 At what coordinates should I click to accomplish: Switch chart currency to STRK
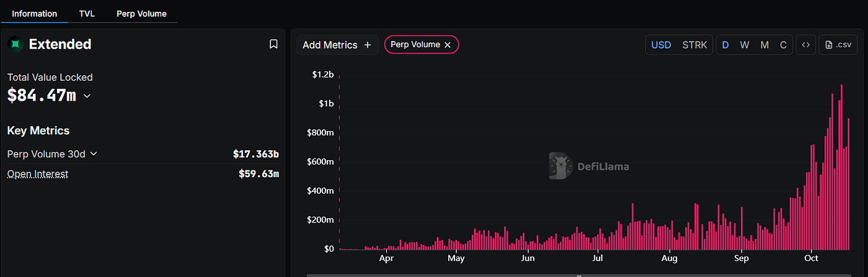click(x=694, y=45)
